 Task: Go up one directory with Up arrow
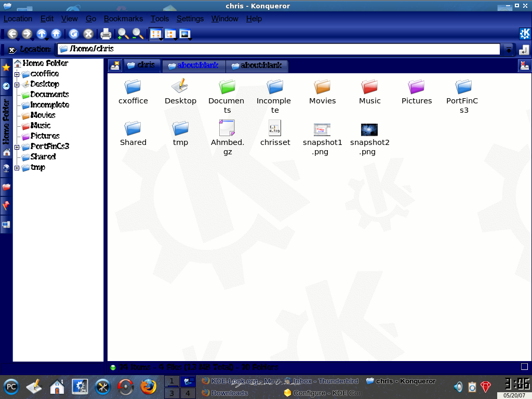[x=42, y=34]
